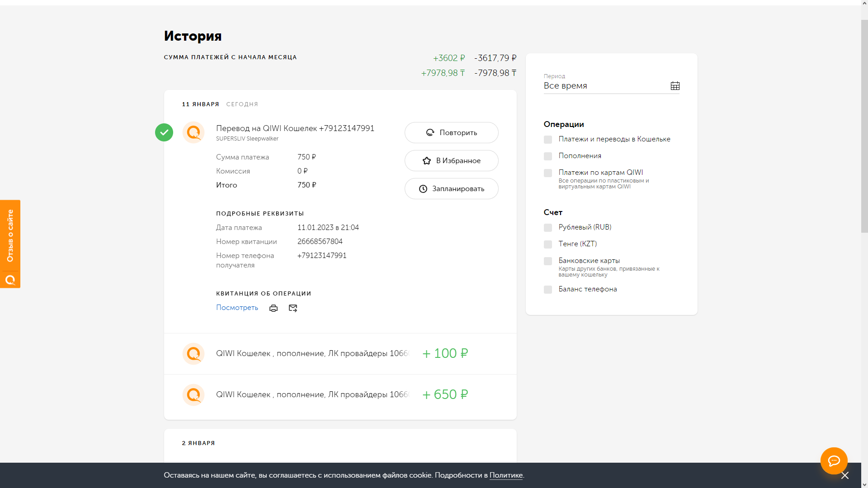Collapse the transfer to +79123147991 entry
Viewport: 868px width, 488px height.
coord(295,128)
